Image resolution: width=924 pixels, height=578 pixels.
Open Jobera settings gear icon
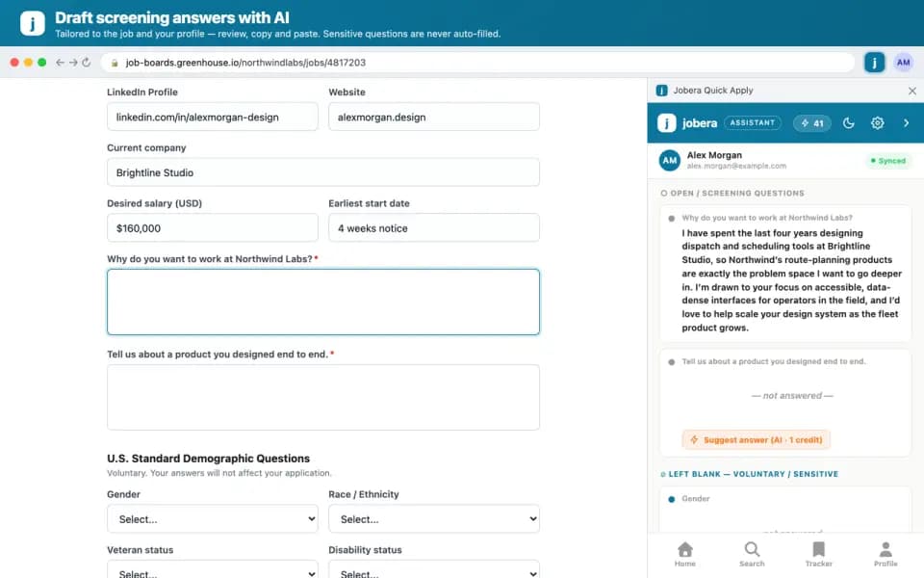pyautogui.click(x=877, y=122)
